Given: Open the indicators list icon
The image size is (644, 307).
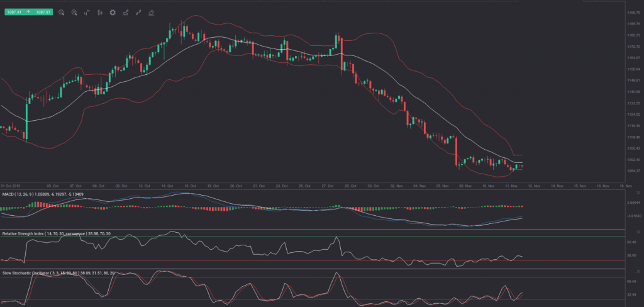Looking at the screenshot, I should click(125, 12).
